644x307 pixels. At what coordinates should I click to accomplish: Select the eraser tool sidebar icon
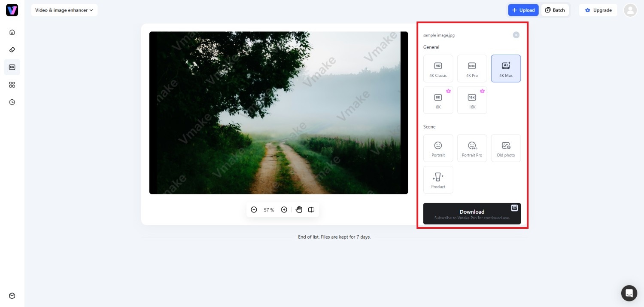pos(12,49)
